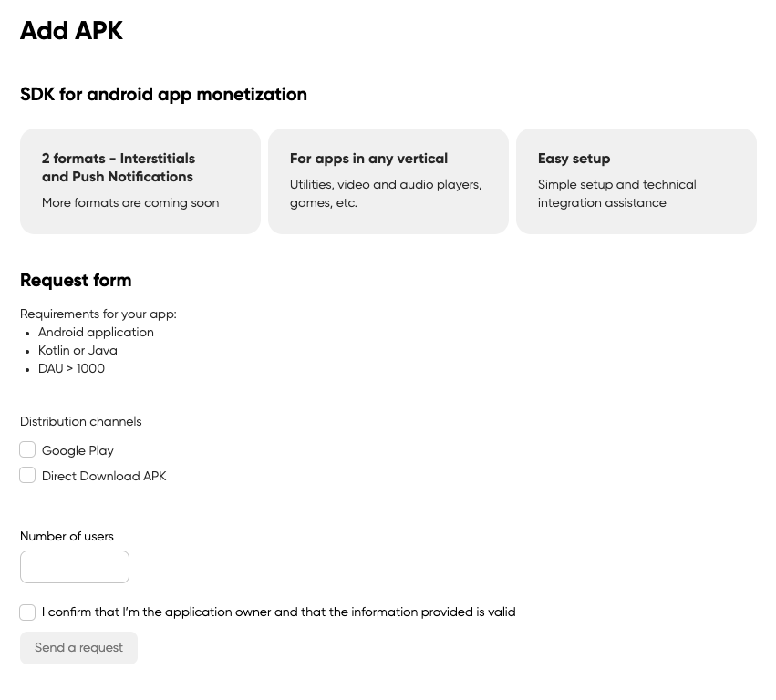Click the Number of users label
The image size is (776, 700).
[x=67, y=536]
